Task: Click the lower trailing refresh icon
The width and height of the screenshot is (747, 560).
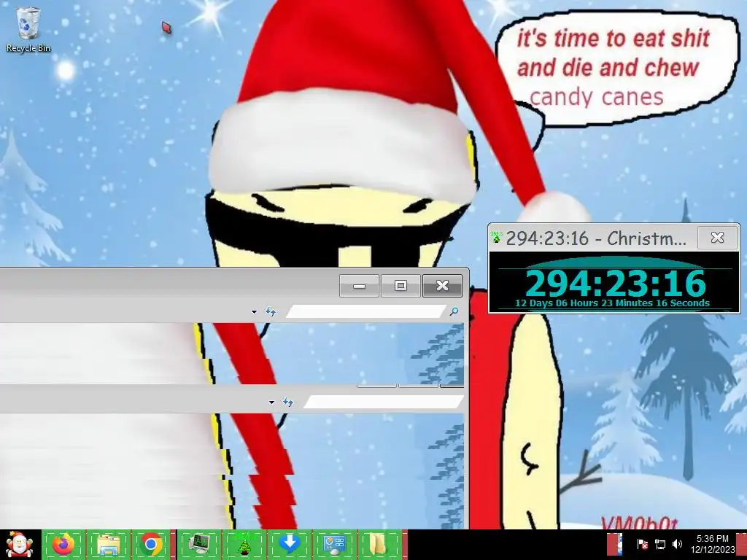Action: point(287,402)
